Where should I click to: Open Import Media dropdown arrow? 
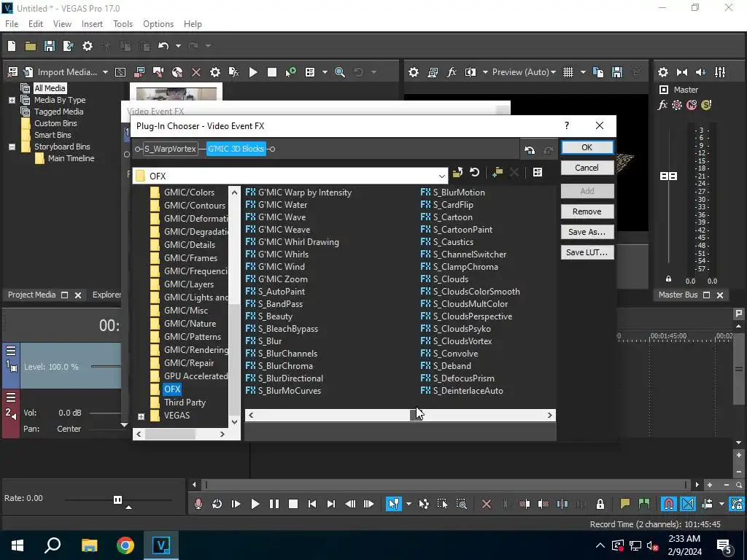coord(105,72)
